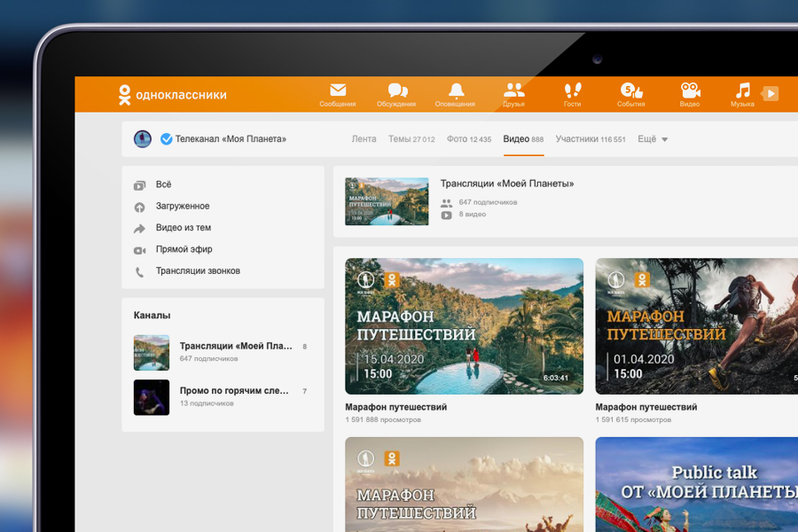The height and width of the screenshot is (532, 798).
Task: Open Сообщения envelope icon
Action: [x=338, y=90]
